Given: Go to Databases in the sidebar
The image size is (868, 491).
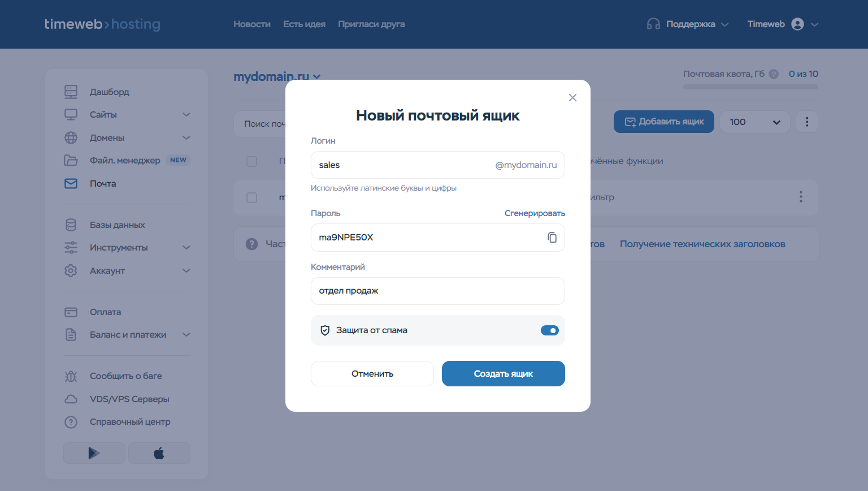Looking at the screenshot, I should [x=117, y=225].
